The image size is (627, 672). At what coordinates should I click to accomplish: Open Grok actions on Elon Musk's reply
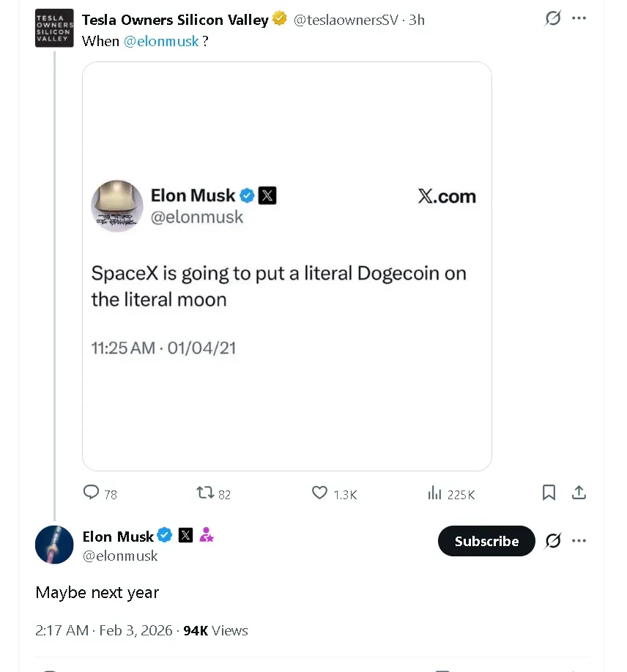(x=552, y=540)
